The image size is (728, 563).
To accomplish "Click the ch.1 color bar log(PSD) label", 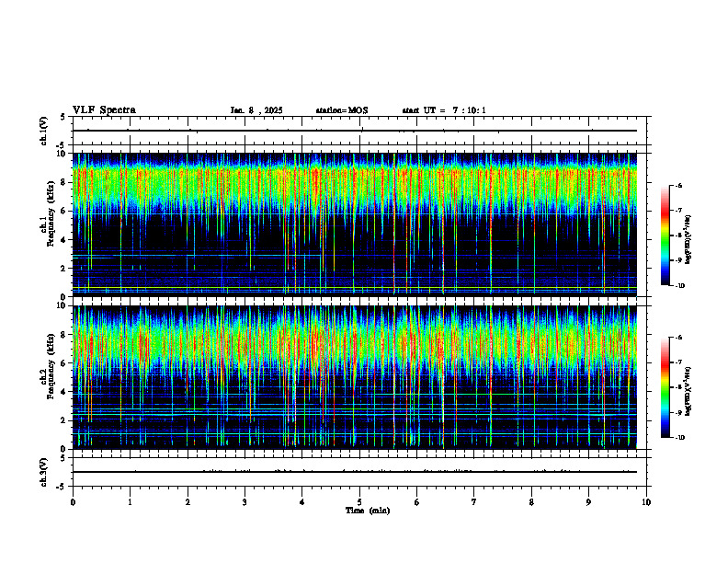I will tap(688, 240).
